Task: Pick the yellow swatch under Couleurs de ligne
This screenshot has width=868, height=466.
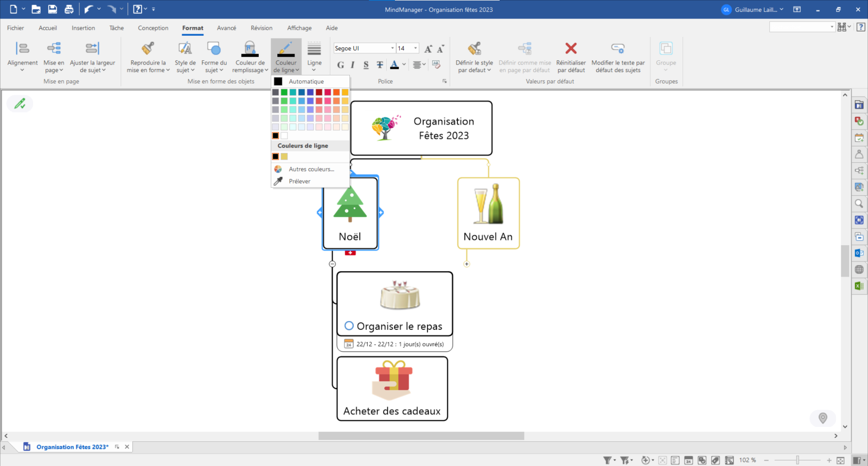Action: click(x=284, y=157)
